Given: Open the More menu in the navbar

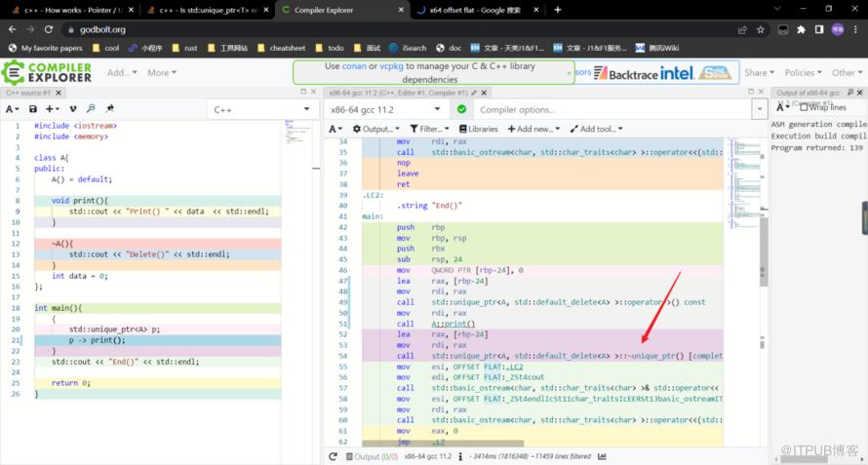Looking at the screenshot, I should tap(161, 72).
